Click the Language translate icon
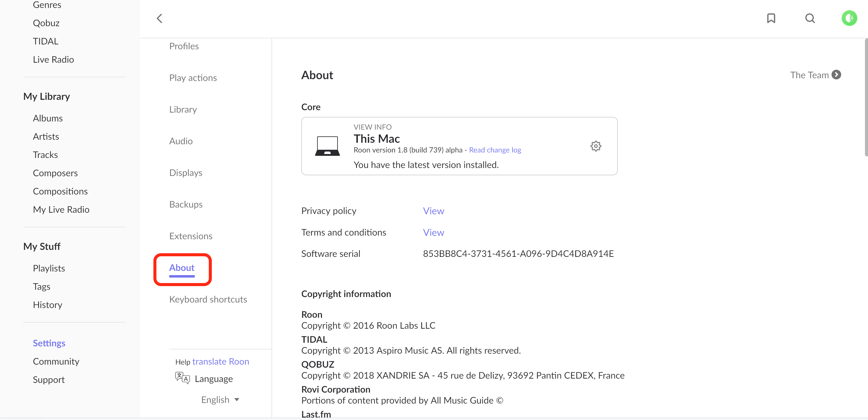868x420 pixels. [x=182, y=378]
